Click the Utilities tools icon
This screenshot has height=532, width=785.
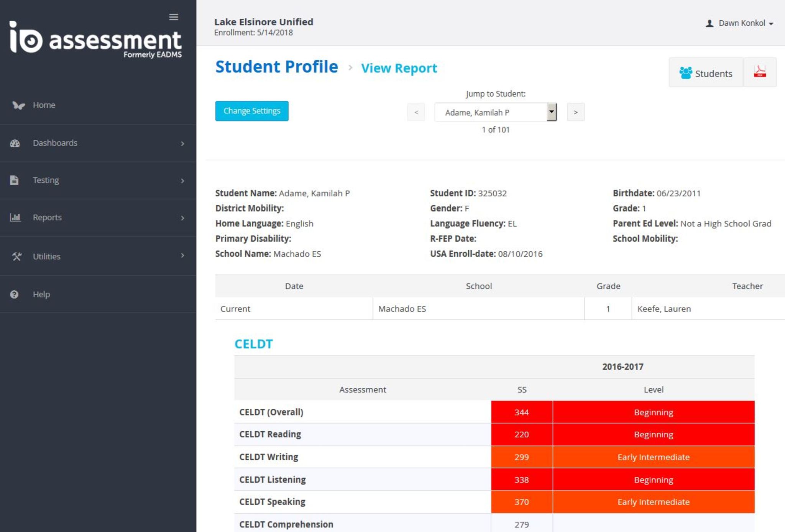tap(16, 256)
